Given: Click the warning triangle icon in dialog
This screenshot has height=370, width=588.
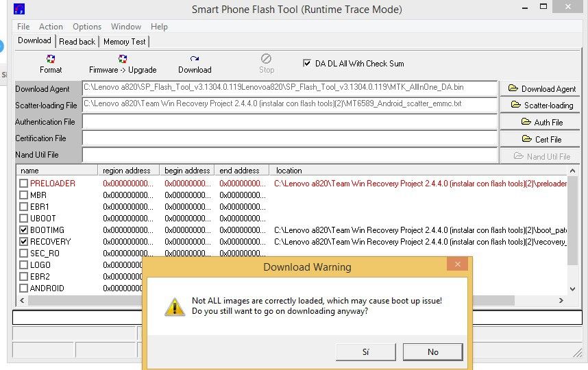Looking at the screenshot, I should (175, 307).
